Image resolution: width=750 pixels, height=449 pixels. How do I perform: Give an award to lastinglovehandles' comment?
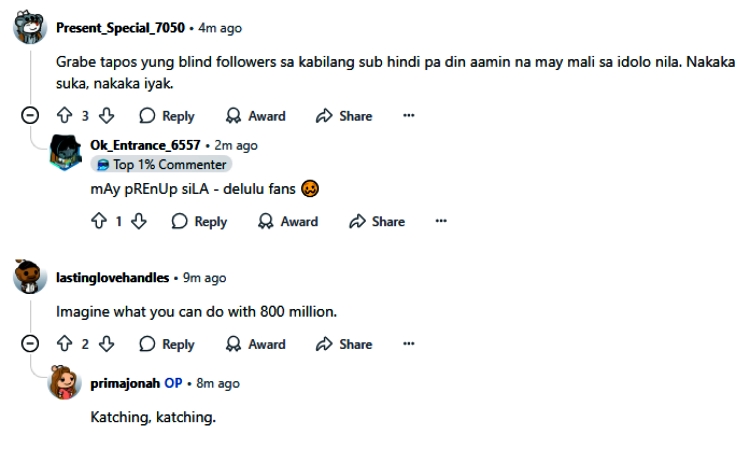255,344
